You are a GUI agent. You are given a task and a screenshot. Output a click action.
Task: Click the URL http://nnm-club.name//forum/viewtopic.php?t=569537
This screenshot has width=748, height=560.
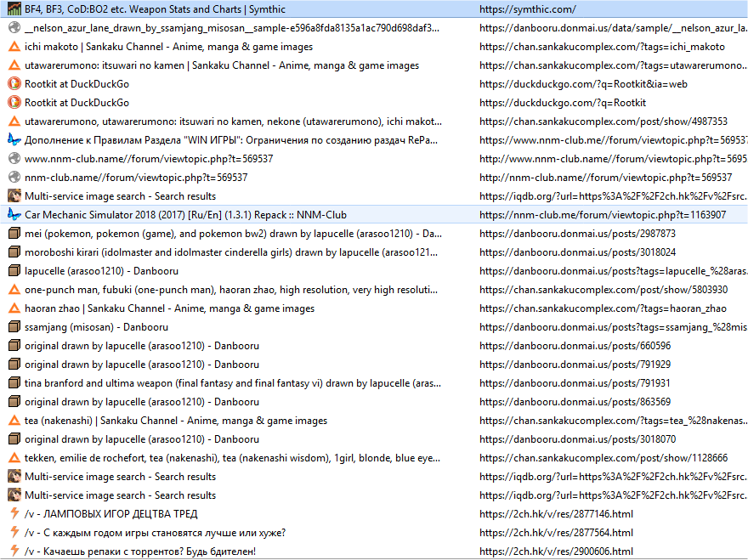[x=606, y=178]
